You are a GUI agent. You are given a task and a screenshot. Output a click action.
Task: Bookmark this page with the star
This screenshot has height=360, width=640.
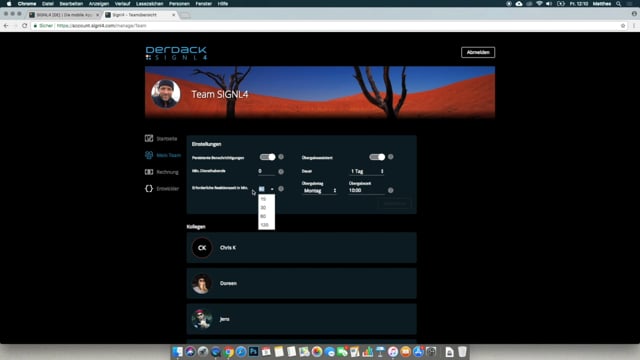[623, 25]
